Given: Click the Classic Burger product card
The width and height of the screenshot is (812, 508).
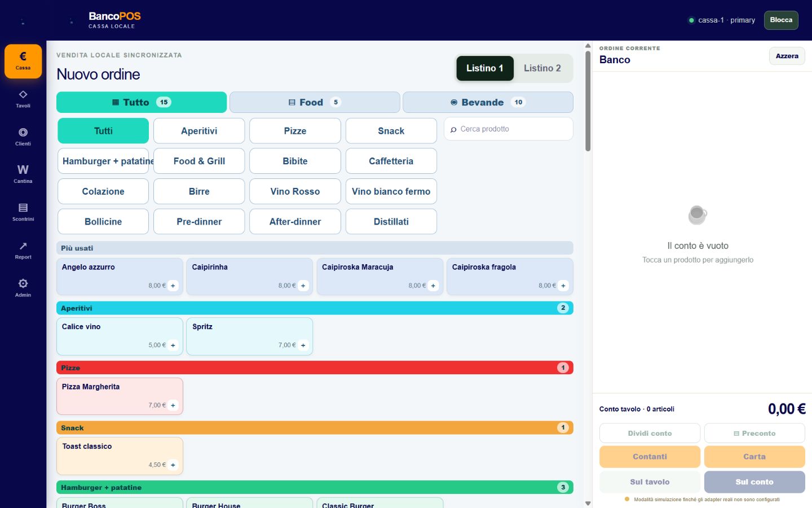Looking at the screenshot, I should coord(379,503).
